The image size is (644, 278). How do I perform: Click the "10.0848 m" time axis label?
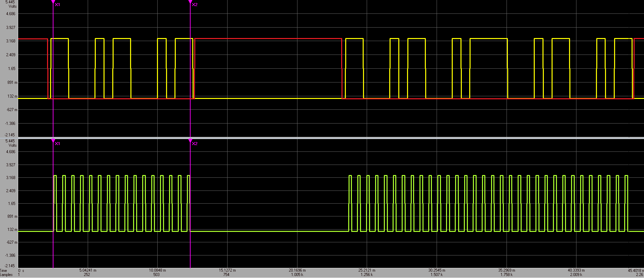[157, 270]
